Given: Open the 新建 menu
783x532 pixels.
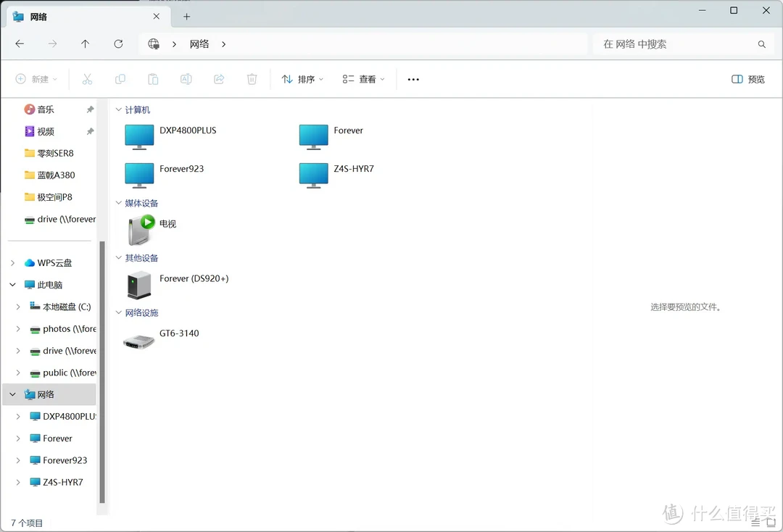Looking at the screenshot, I should 36,79.
